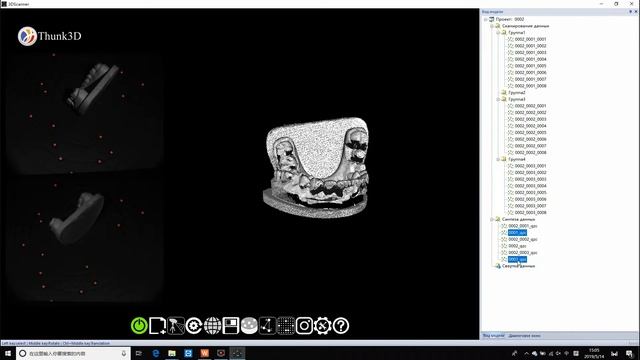This screenshot has width=640, height=360.
Task: Show hidden system tray icons chevron
Action: point(526,353)
